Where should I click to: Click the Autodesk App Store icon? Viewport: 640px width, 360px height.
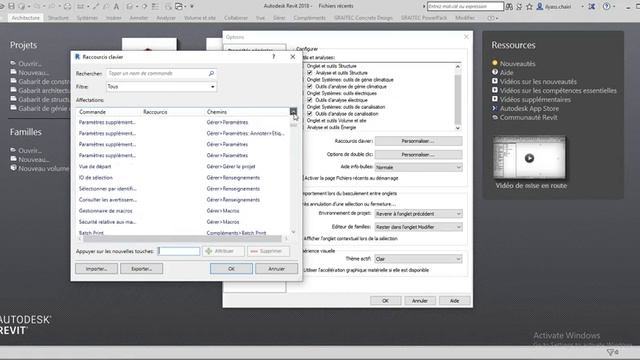pyautogui.click(x=495, y=108)
